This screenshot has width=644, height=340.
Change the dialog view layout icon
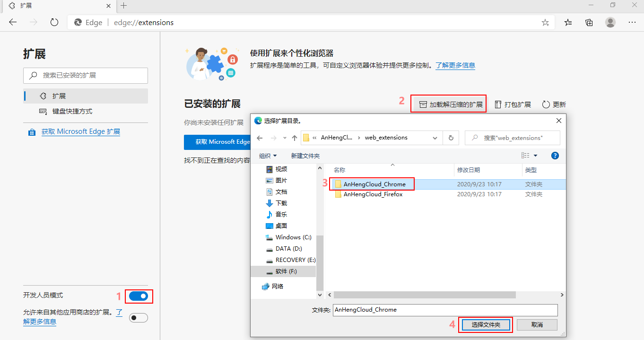pos(525,156)
